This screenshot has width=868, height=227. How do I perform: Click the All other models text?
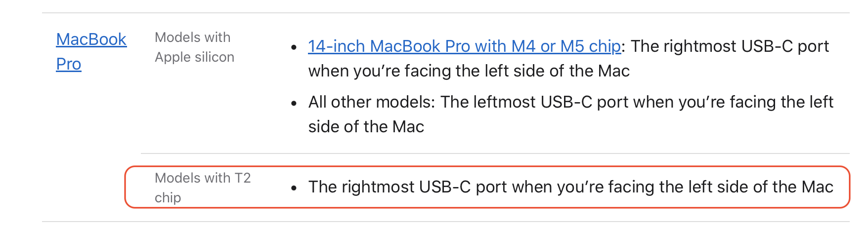tap(371, 102)
